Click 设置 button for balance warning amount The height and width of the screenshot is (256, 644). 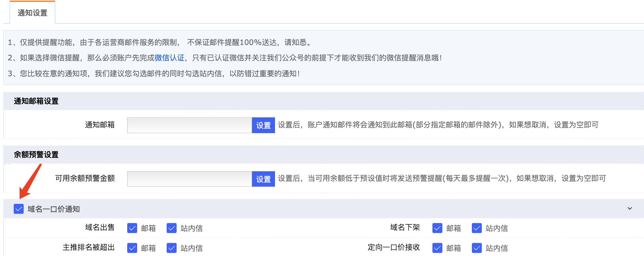[263, 179]
